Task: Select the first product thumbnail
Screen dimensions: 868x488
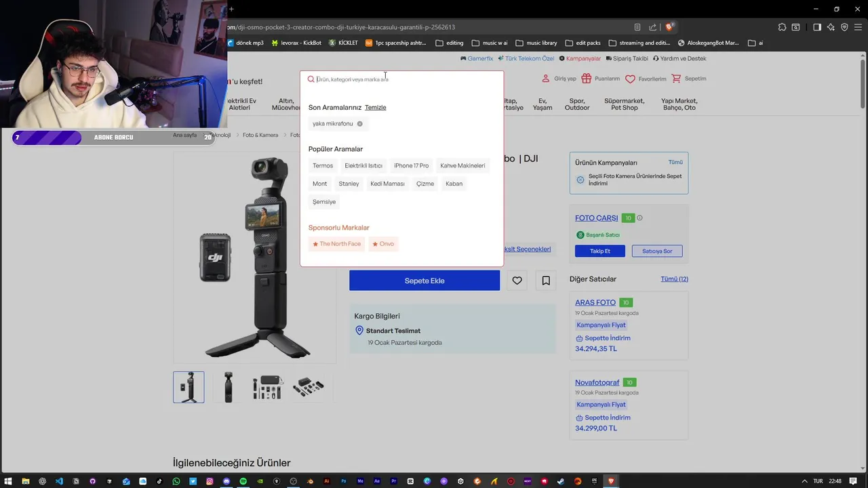Action: coord(189,387)
